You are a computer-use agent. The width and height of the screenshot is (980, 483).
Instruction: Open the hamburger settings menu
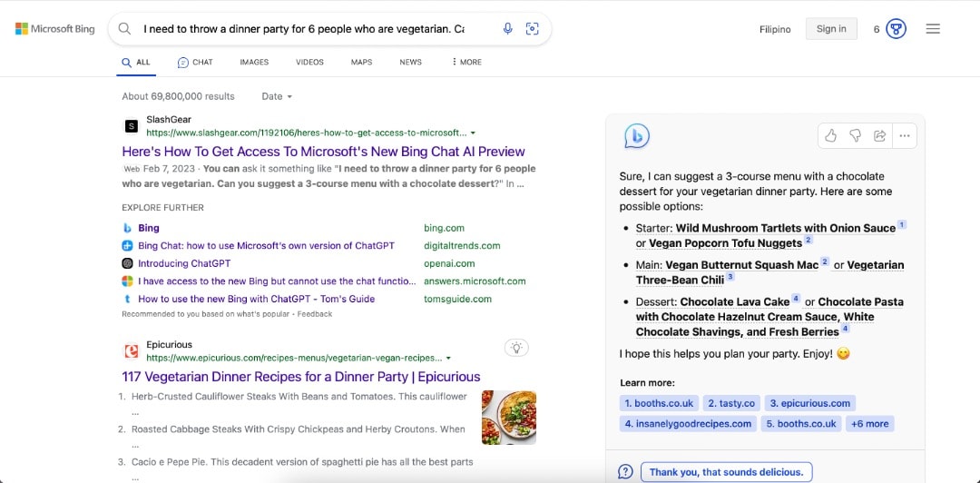click(933, 29)
